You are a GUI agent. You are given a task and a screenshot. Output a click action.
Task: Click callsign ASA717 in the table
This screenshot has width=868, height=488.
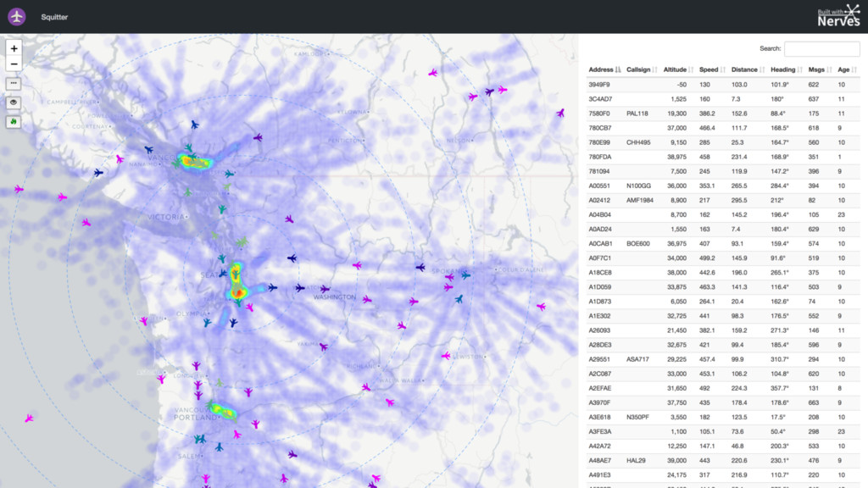(637, 359)
